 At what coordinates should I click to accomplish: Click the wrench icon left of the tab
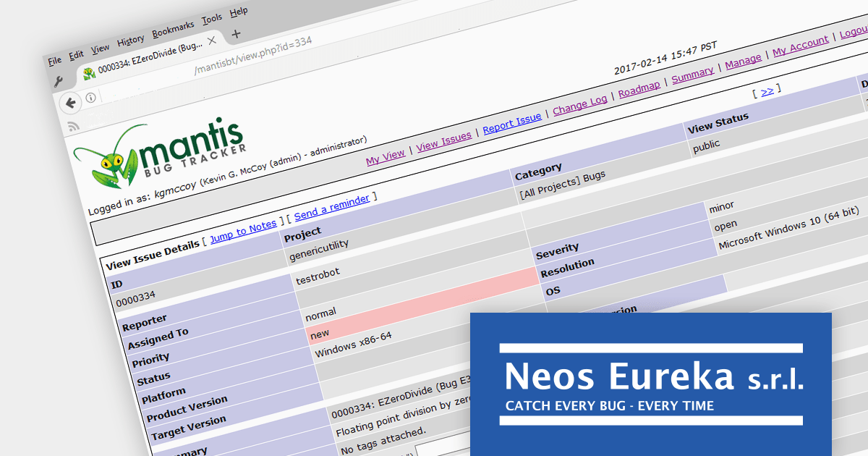point(59,81)
